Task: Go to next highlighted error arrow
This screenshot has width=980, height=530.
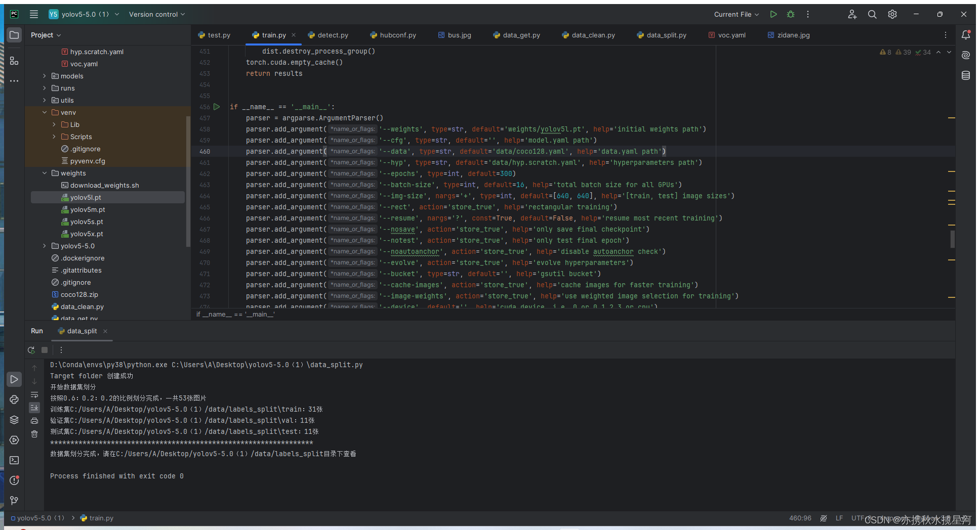Action: click(x=949, y=52)
